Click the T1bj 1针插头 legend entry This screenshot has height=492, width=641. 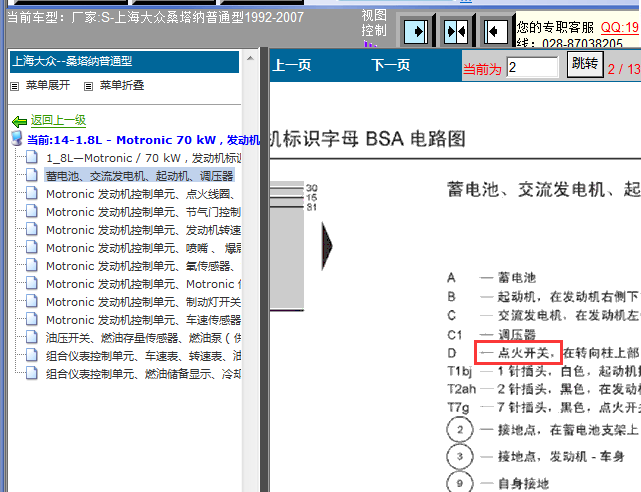(x=543, y=371)
